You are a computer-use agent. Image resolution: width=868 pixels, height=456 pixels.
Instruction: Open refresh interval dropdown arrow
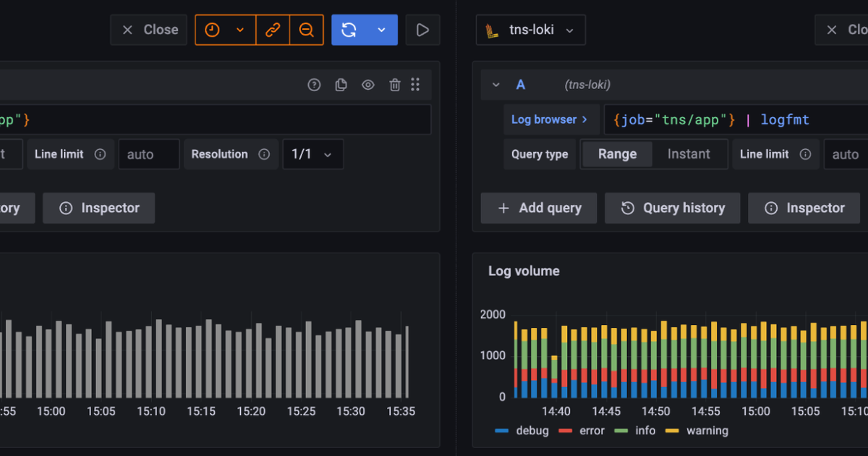tap(382, 30)
